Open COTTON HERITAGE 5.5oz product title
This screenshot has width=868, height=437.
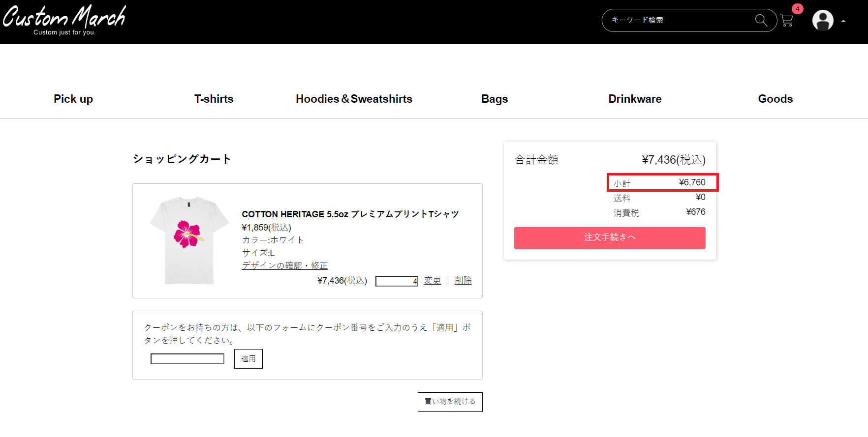[x=350, y=214]
